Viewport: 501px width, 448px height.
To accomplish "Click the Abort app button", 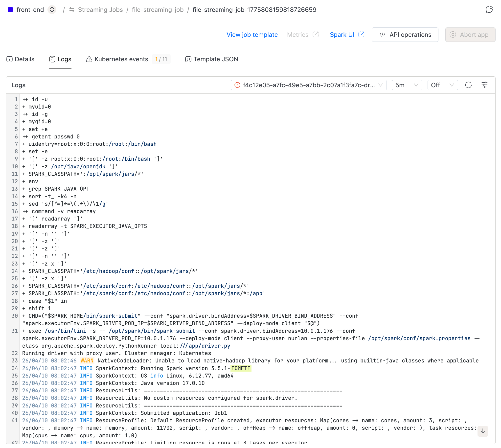I will click(470, 35).
